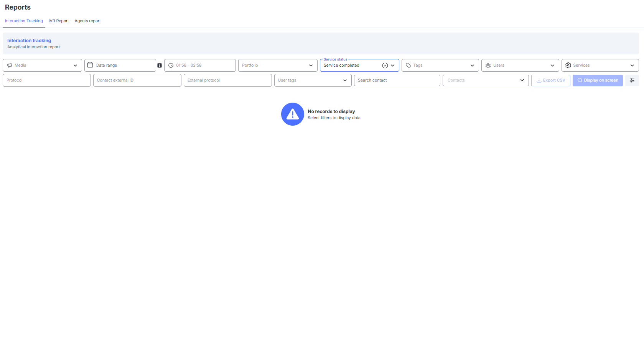Screen dimensions: 644x357
Task: Open the advanced filter settings sliders icon
Action: [x=632, y=80]
